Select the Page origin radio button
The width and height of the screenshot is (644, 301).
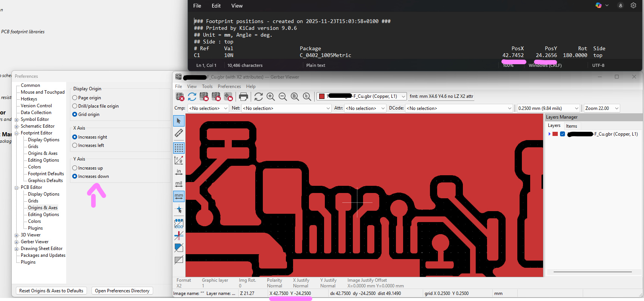point(75,98)
